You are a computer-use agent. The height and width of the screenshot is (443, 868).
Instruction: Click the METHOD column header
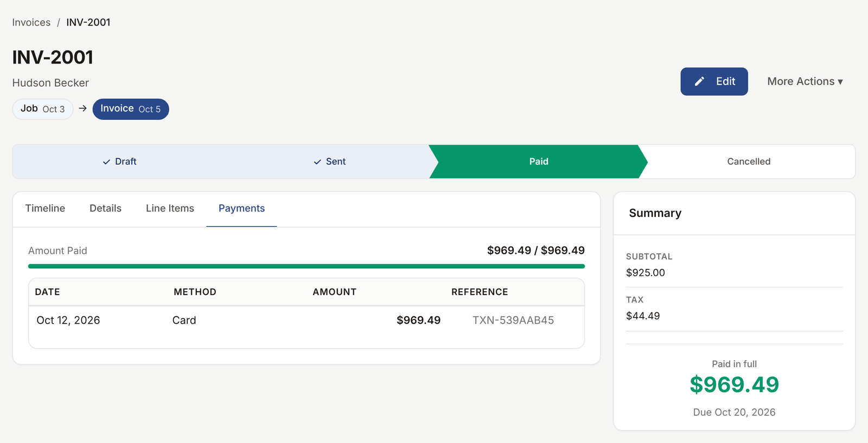click(x=195, y=292)
